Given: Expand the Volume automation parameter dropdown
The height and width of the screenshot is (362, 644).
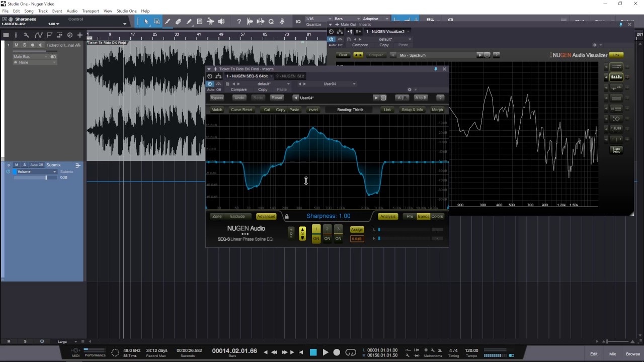Looking at the screenshot, I should 36,172.
